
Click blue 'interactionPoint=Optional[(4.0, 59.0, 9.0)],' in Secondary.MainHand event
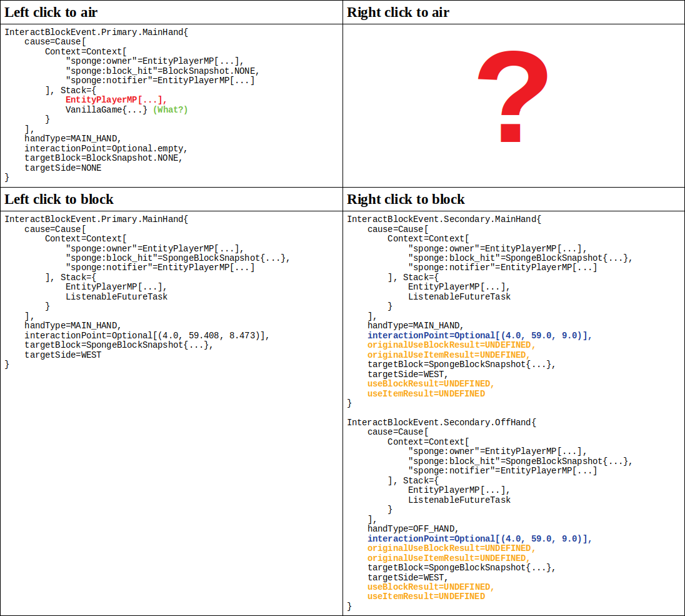[x=479, y=335]
